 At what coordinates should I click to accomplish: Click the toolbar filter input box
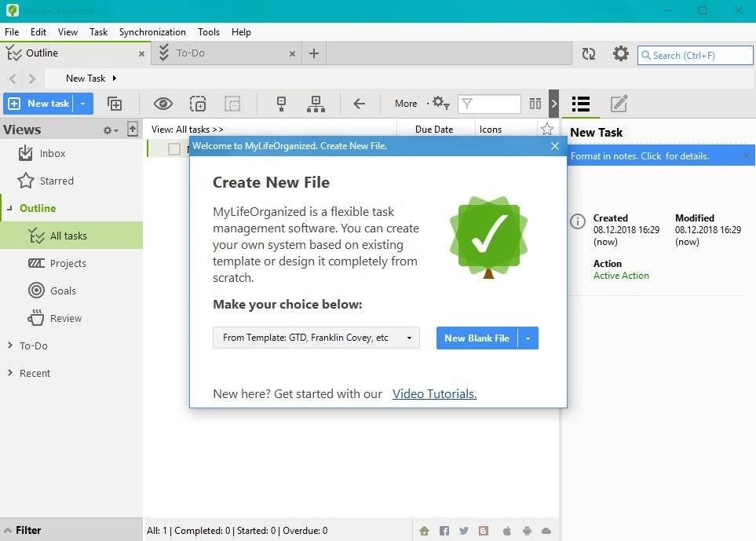[x=489, y=104]
